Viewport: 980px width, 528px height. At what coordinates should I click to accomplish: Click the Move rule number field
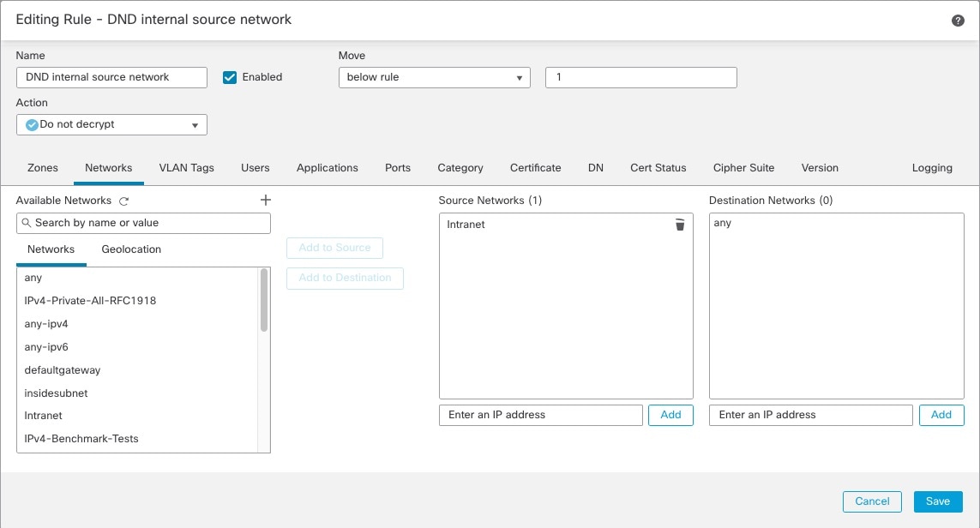tap(641, 77)
